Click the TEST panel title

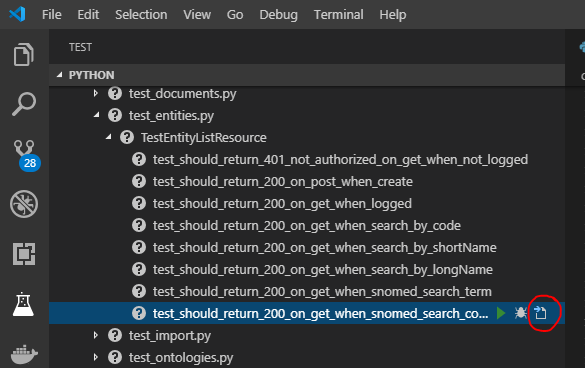(x=80, y=47)
